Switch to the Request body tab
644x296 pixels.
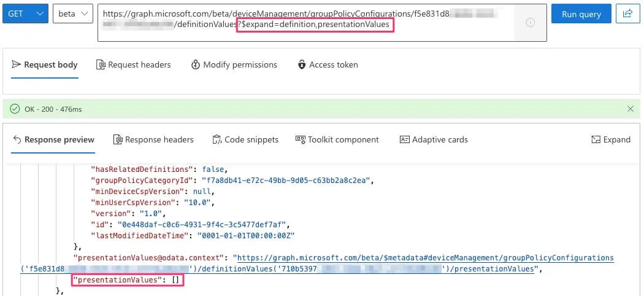45,64
